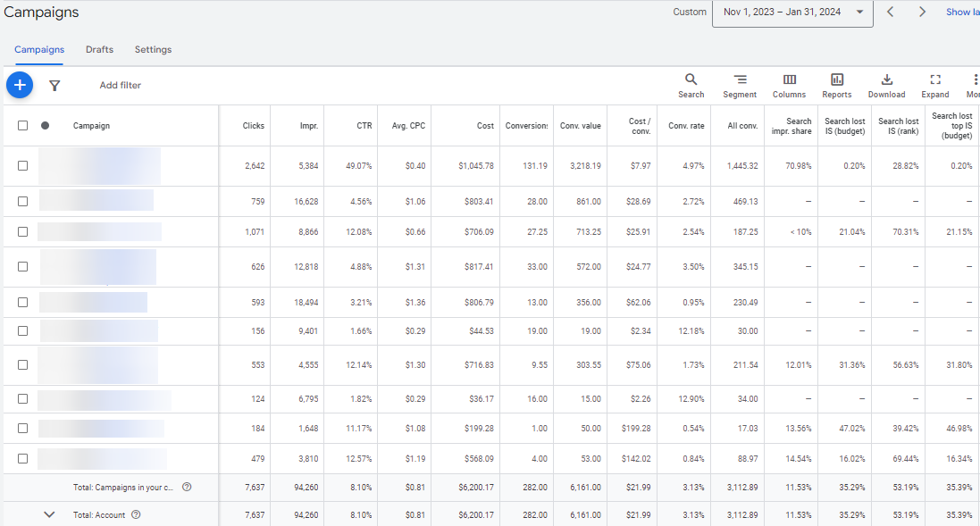Image resolution: width=980 pixels, height=526 pixels.
Task: Go to the previous date range
Action: tap(890, 12)
